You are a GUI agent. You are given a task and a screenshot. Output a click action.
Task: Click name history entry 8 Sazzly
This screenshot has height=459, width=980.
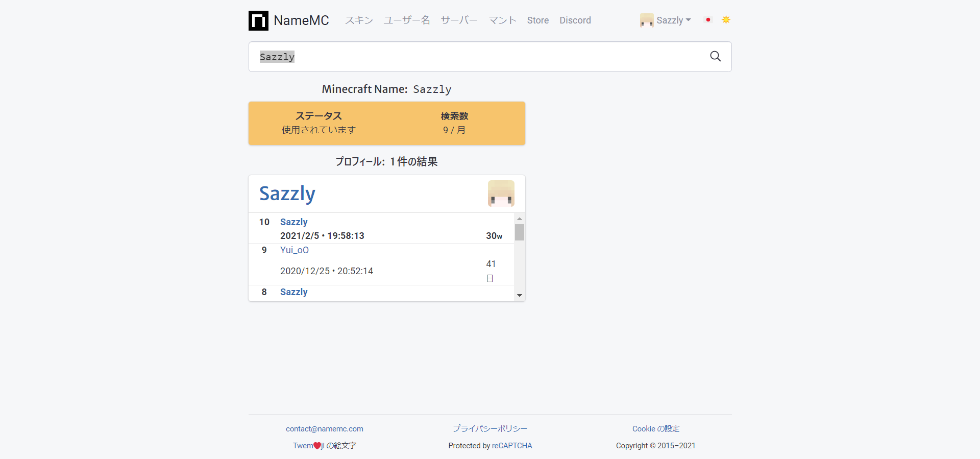point(294,292)
